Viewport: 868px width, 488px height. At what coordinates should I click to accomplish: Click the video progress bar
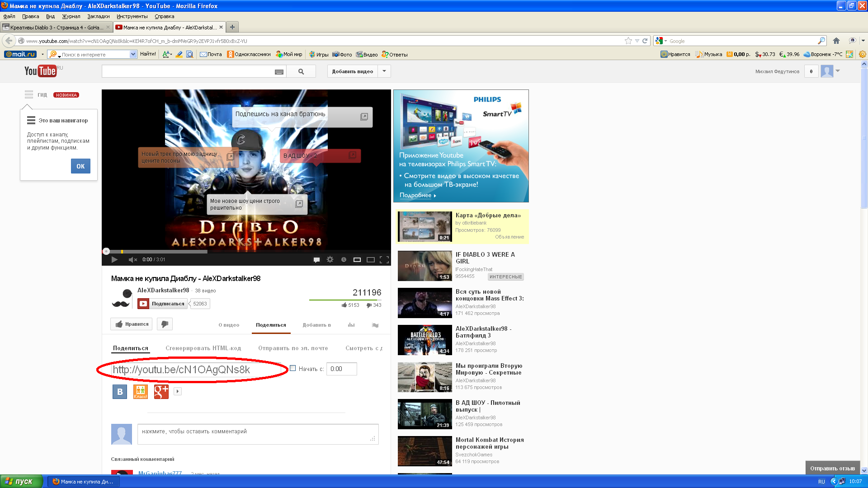click(246, 251)
